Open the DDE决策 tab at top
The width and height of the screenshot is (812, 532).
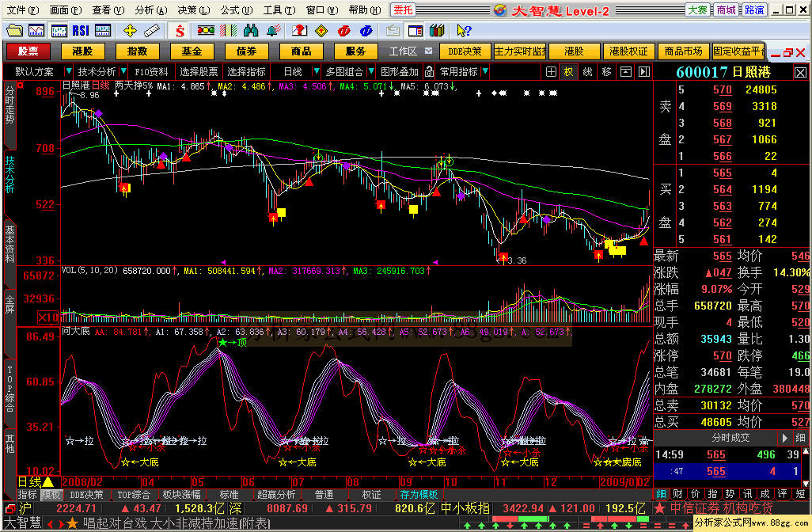tap(465, 51)
